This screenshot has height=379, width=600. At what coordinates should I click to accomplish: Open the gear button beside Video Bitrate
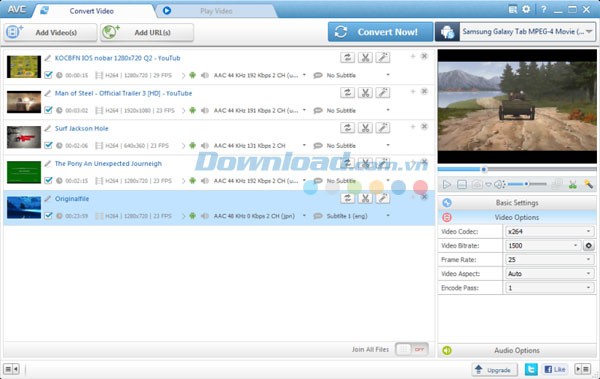tap(589, 245)
